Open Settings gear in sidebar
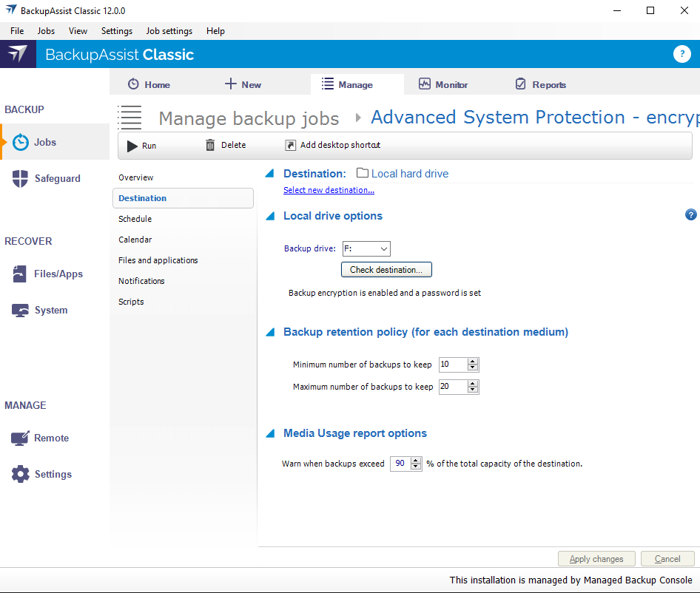This screenshot has height=593, width=700. tap(41, 474)
